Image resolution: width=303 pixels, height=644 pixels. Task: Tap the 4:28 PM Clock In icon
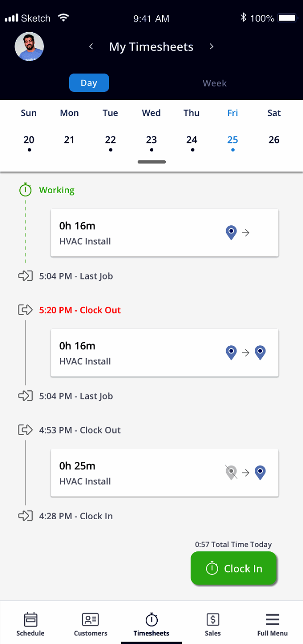[x=25, y=516]
